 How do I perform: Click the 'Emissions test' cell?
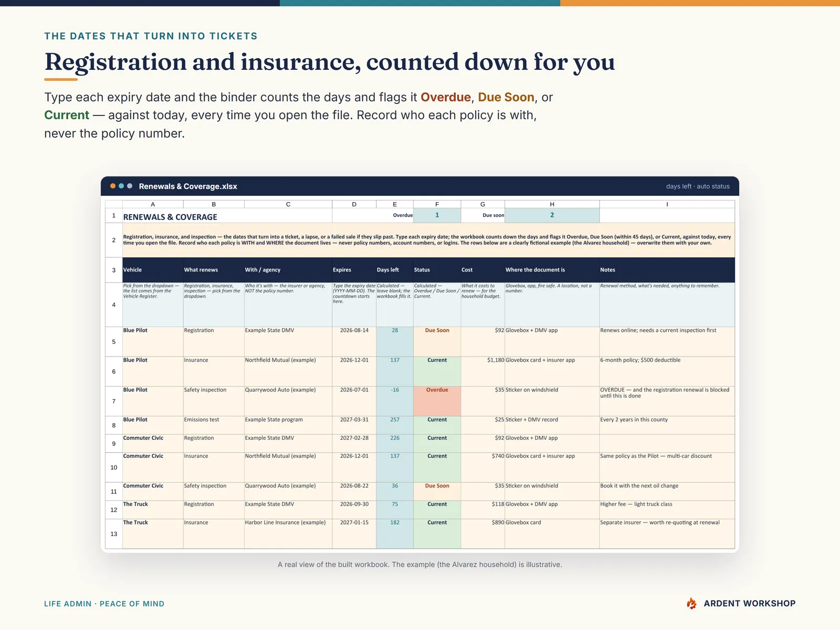[214, 425]
